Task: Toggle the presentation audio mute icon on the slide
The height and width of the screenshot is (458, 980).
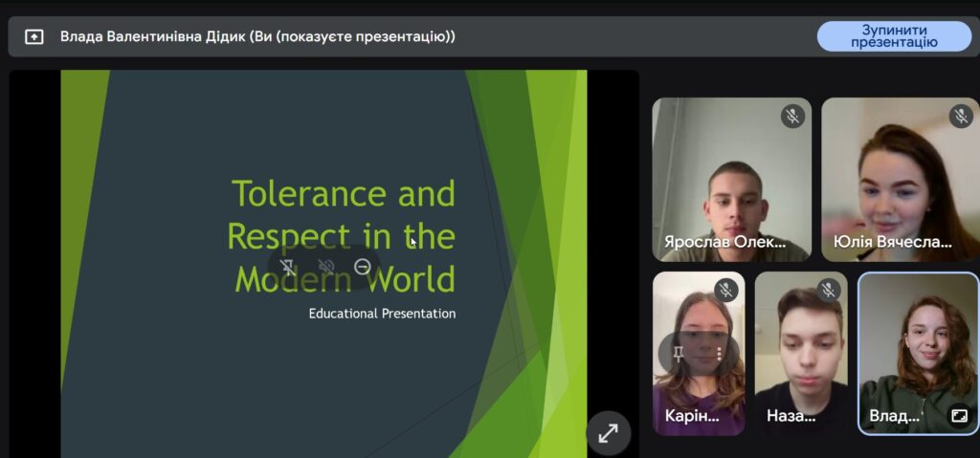Action: pyautogui.click(x=325, y=268)
